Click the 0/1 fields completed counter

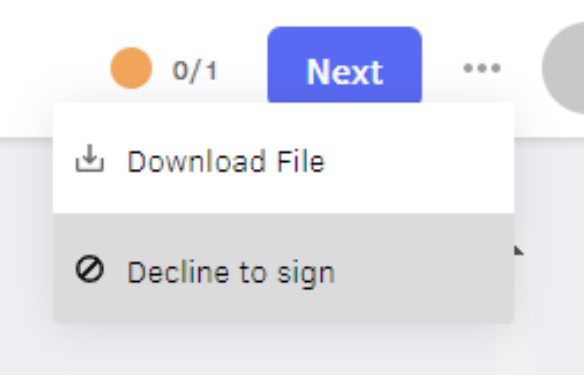195,70
